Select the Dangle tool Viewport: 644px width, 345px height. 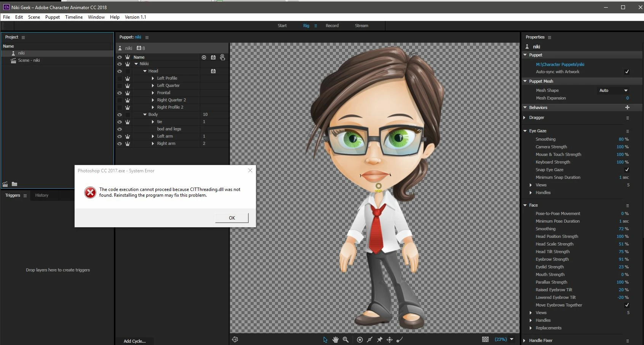(400, 340)
